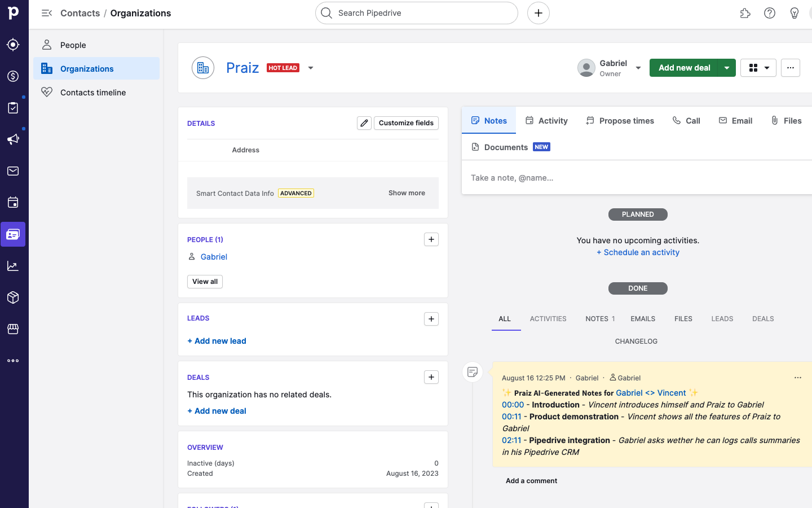Select the ALL history filter

coord(505,319)
